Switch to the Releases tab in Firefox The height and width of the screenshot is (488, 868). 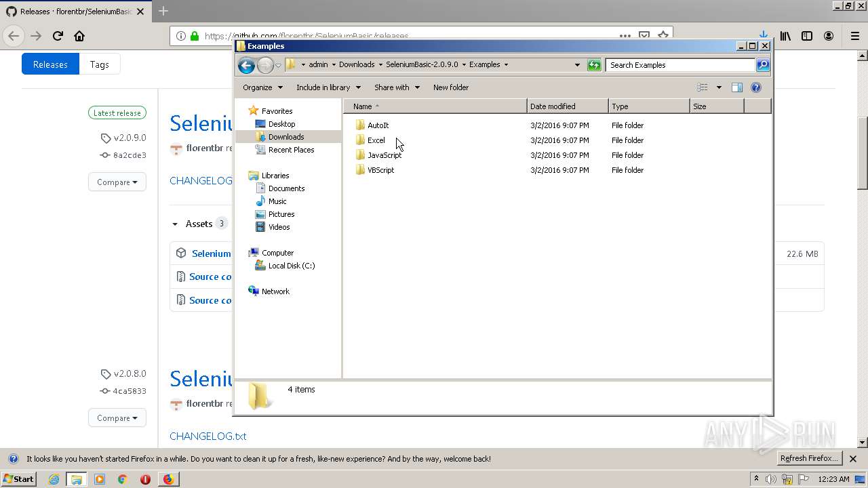[50, 64]
